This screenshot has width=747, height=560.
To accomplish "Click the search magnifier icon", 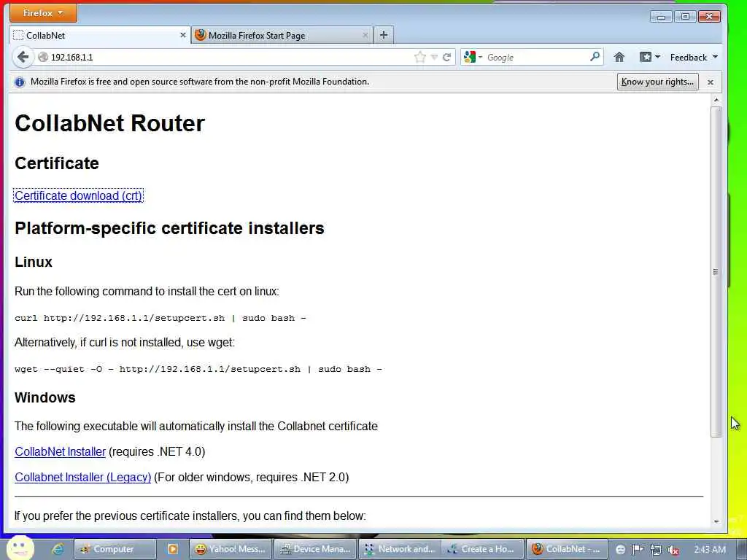I will click(x=595, y=57).
